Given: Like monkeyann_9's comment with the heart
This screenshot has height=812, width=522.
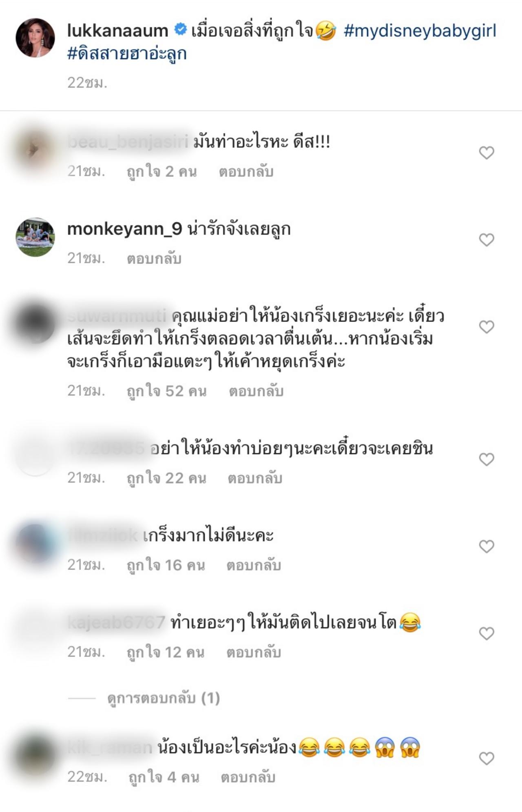Looking at the screenshot, I should 487,240.
